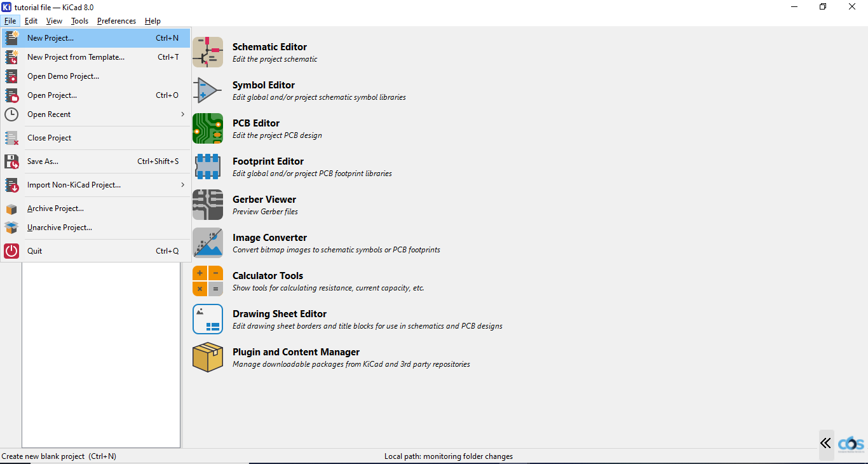This screenshot has height=464, width=868.
Task: Open the Help menu
Action: [153, 21]
